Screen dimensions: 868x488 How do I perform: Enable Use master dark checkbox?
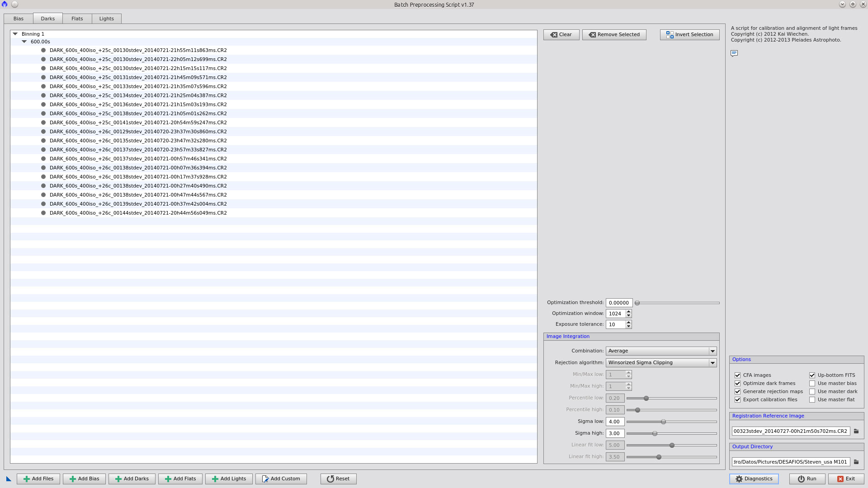point(812,392)
